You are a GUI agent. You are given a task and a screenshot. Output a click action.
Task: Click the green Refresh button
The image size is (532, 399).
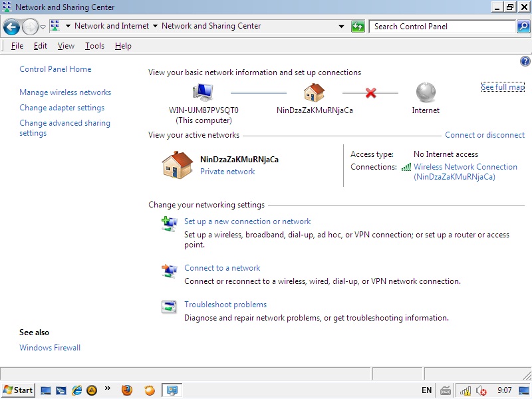click(358, 27)
